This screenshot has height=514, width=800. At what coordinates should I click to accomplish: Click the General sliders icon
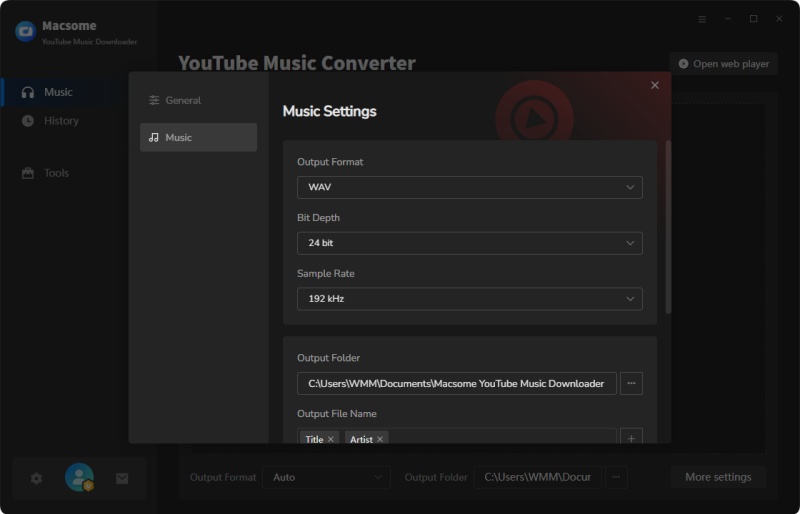tap(154, 100)
